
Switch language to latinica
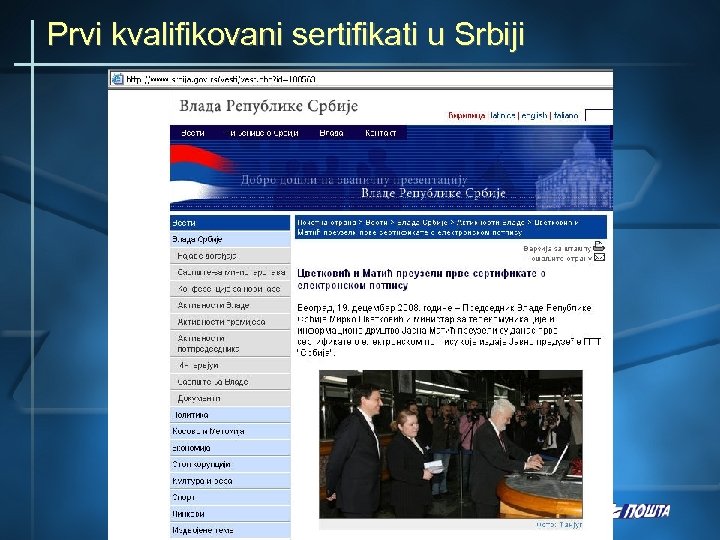tap(502, 116)
